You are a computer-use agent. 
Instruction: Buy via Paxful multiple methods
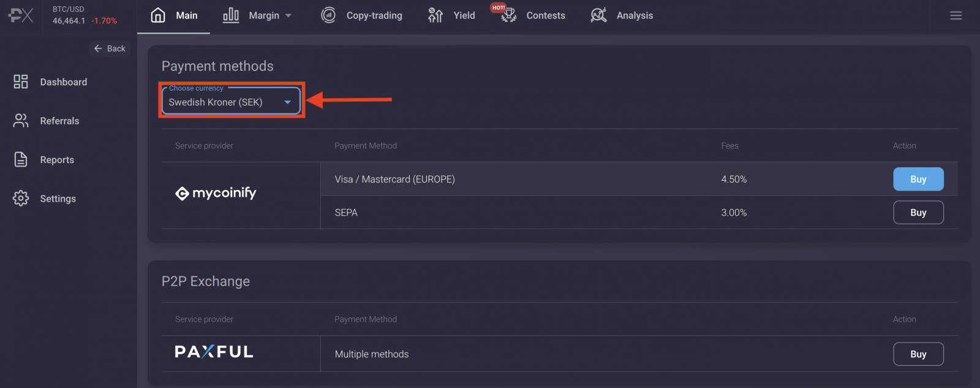(918, 354)
